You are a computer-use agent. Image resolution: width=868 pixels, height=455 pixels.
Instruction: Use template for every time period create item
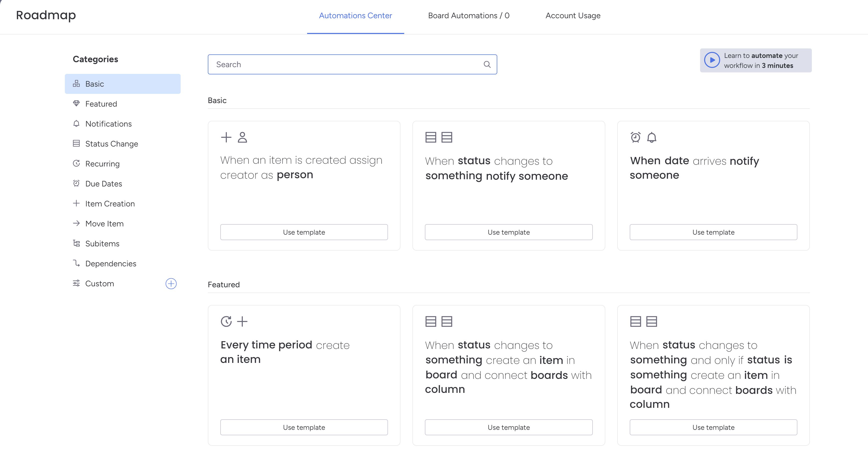tap(304, 427)
